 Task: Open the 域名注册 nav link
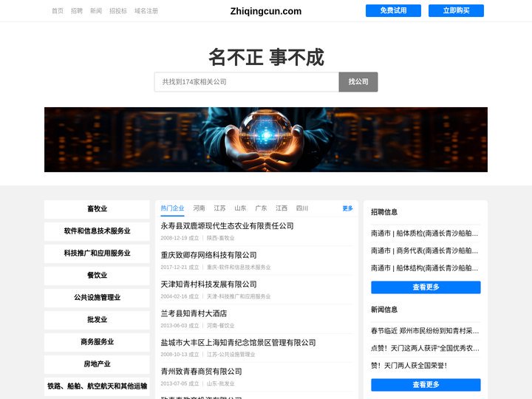[146, 11]
